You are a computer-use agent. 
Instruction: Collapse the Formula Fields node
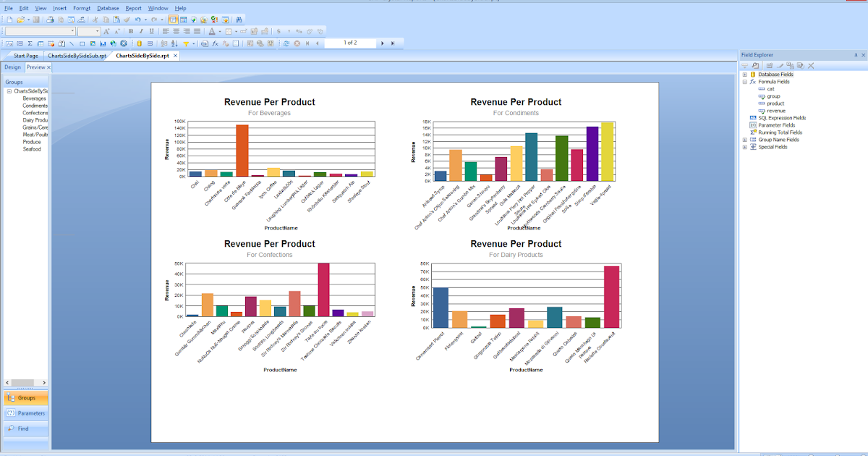point(744,81)
